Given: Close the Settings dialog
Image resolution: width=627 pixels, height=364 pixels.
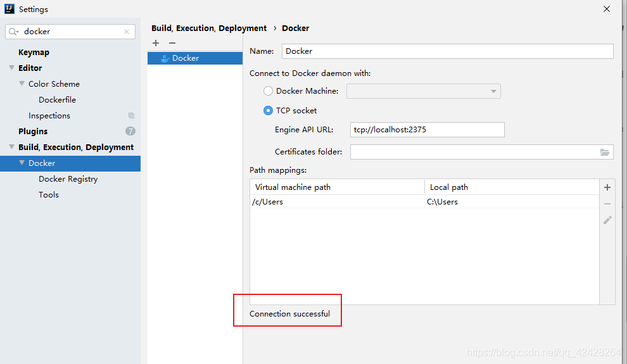Looking at the screenshot, I should pyautogui.click(x=607, y=9).
